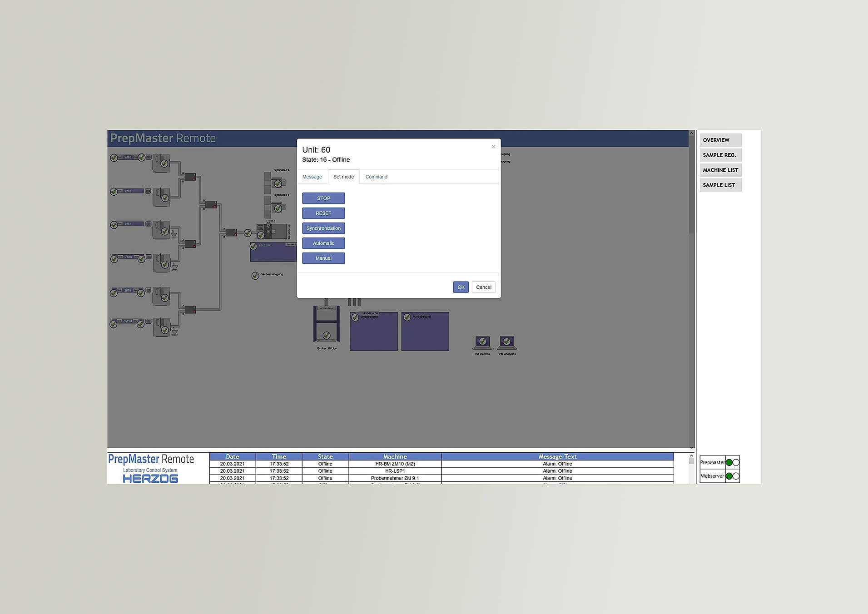Open the PM Analytics laptop icon
Screen dimensions: 868x614
click(507, 342)
